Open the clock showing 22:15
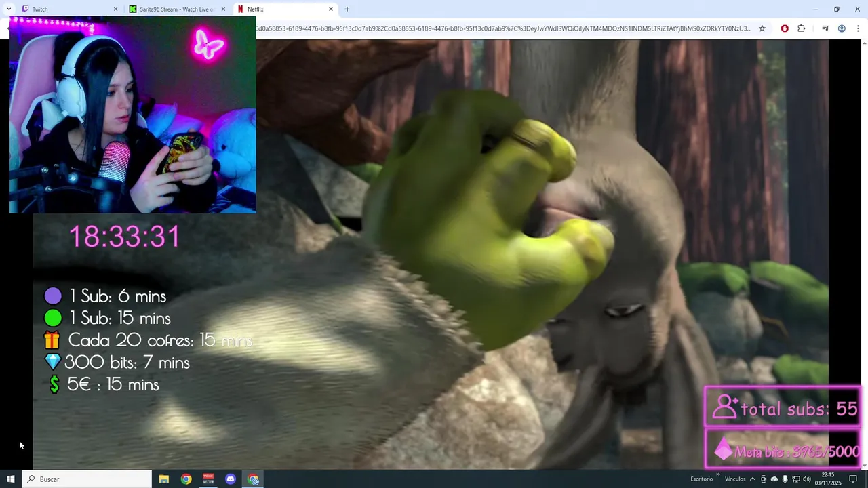The width and height of the screenshot is (868, 488). click(828, 479)
